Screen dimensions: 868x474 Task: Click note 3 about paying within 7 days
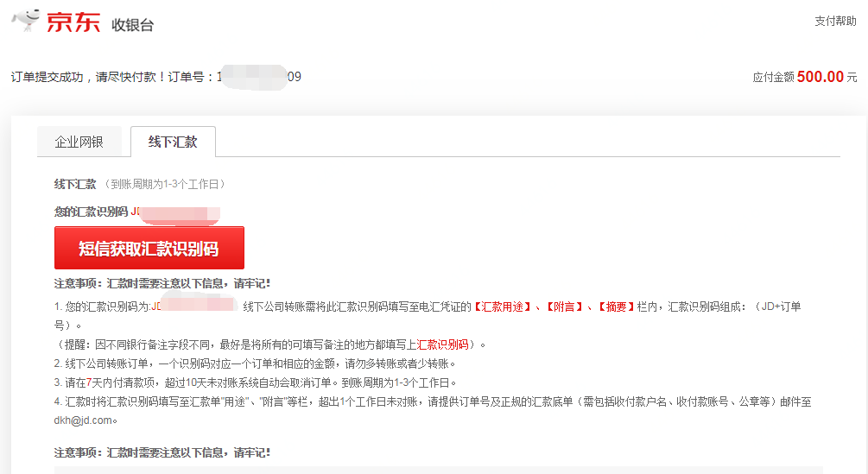[255, 382]
